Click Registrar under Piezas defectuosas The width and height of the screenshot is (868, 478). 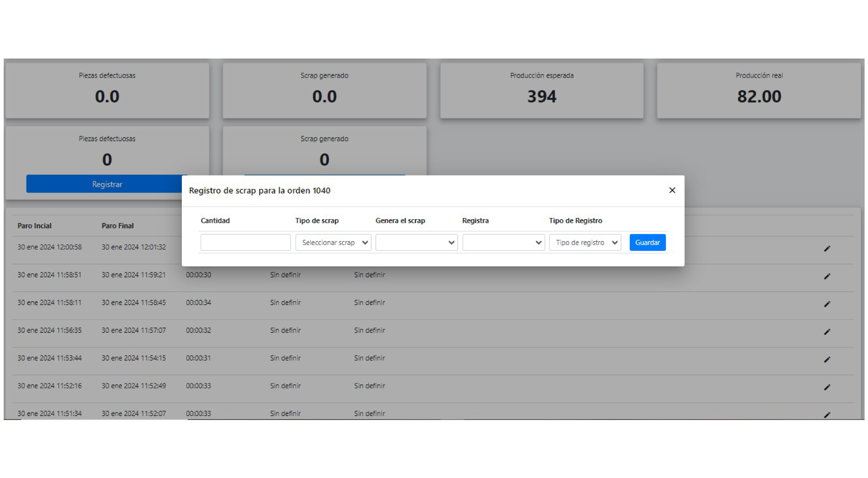[107, 184]
